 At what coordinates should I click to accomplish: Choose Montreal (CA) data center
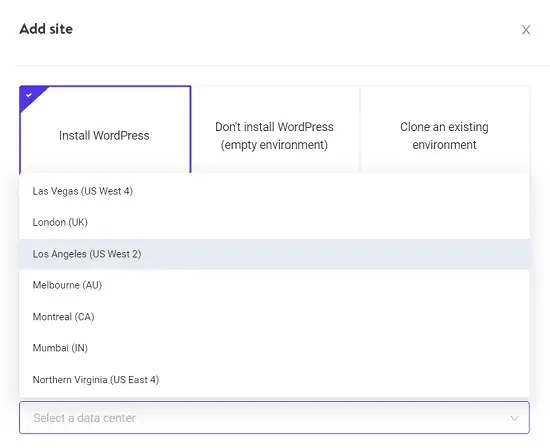[x=274, y=317]
